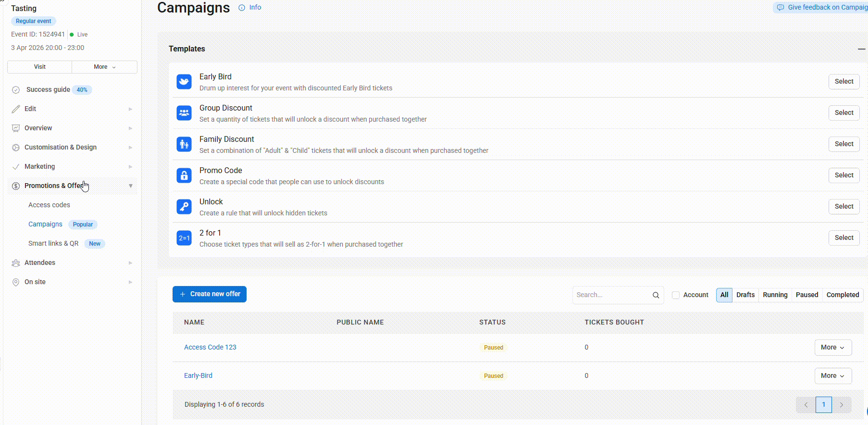Tick the Account checkbox

676,295
